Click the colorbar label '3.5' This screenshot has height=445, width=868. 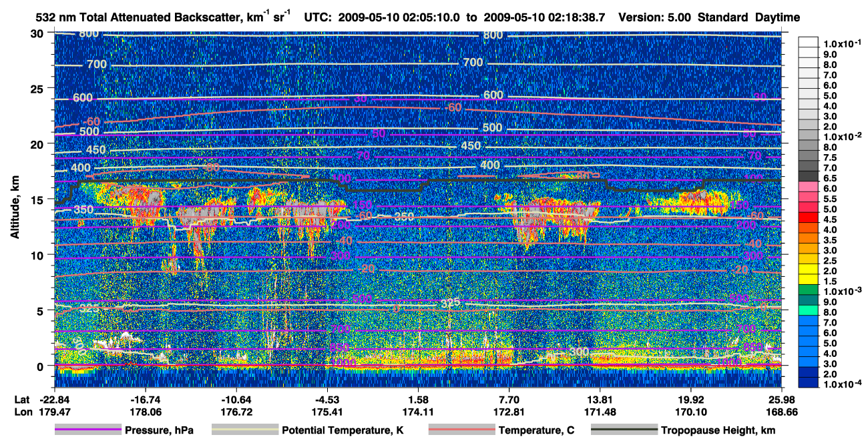(x=829, y=240)
